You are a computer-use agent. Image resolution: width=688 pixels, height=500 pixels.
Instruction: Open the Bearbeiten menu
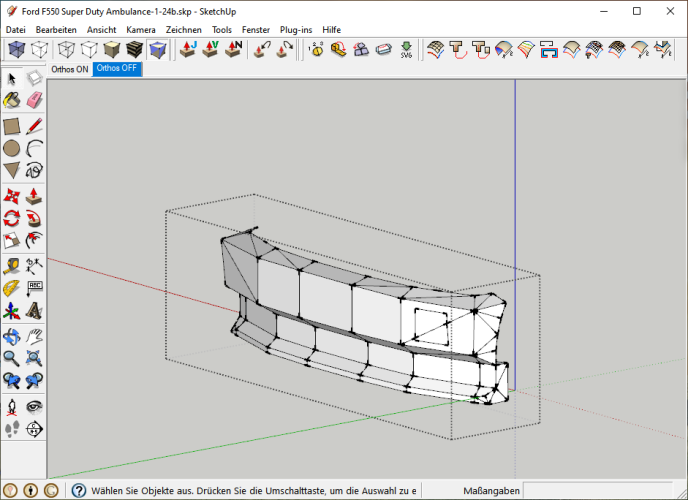point(56,30)
